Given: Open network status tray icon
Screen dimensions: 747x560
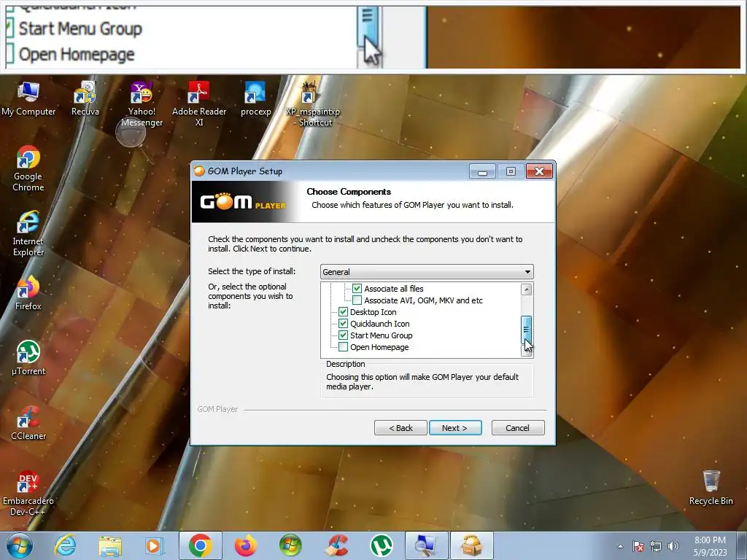Looking at the screenshot, I should [x=656, y=546].
